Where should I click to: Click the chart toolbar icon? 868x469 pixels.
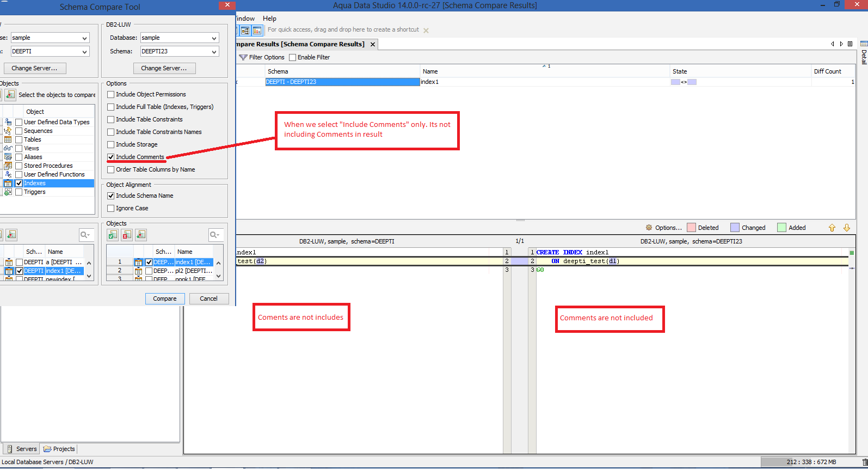(257, 31)
